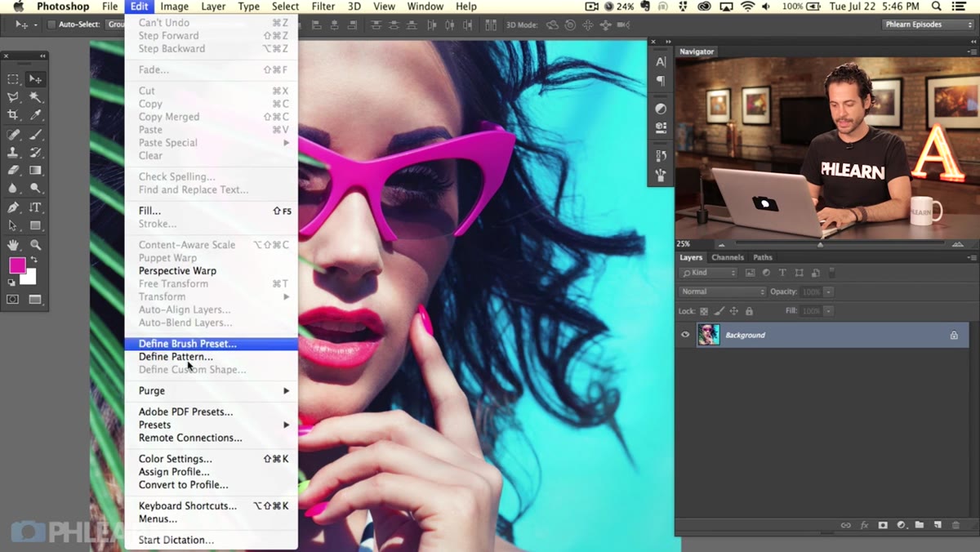Viewport: 980px width, 552px height.
Task: Open the Normal blend mode dropdown
Action: 723,292
